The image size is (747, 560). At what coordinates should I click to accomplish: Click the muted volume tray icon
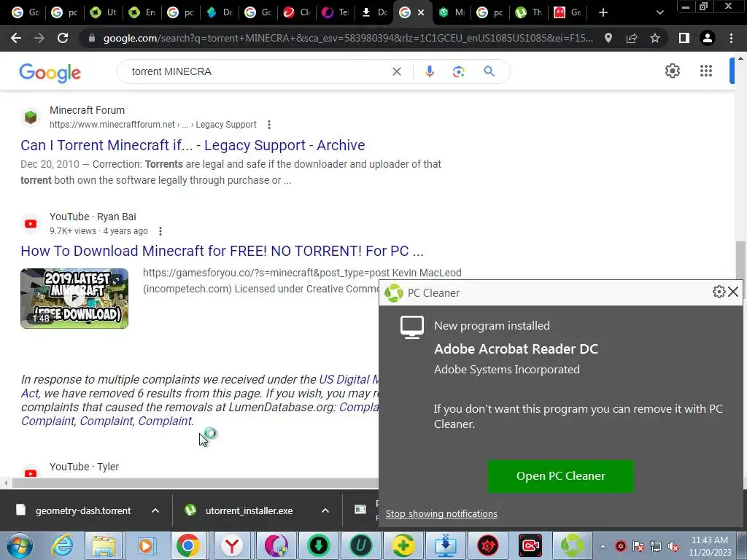click(673, 547)
